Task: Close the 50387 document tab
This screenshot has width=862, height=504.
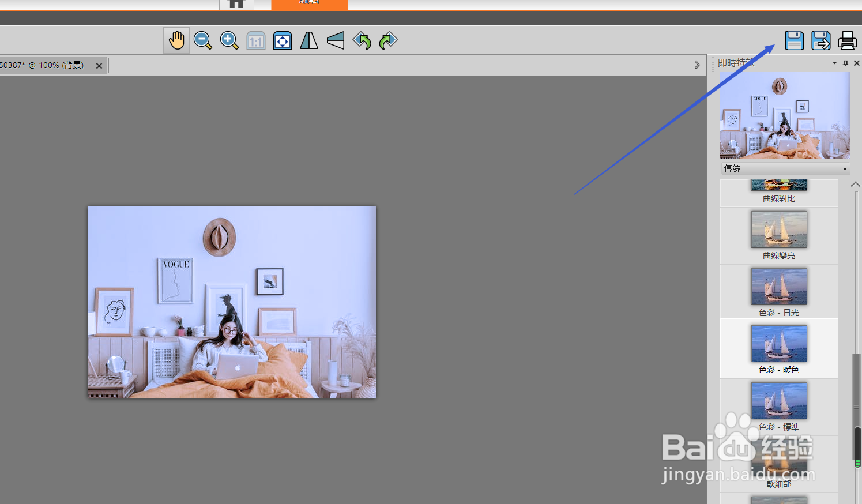Action: pos(99,66)
